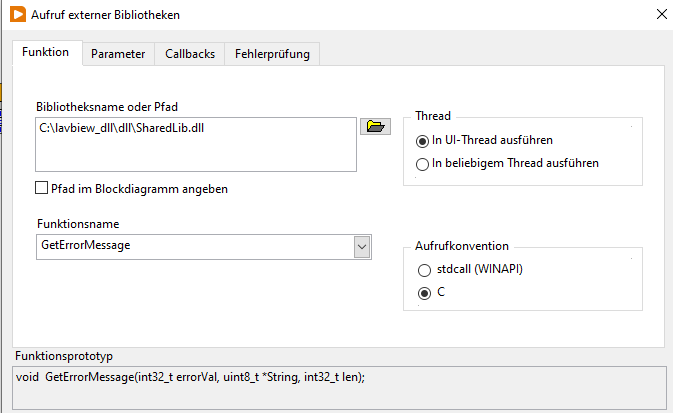Go to the Fehlerprüfung tab
Screen dimensions: 673x413
[272, 54]
